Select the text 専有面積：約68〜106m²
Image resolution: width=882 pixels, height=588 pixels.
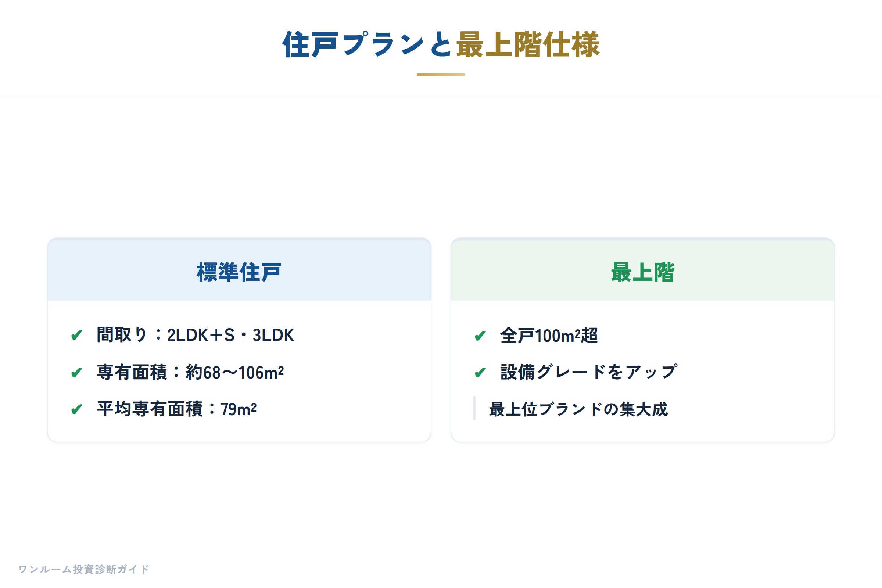pyautogui.click(x=190, y=372)
